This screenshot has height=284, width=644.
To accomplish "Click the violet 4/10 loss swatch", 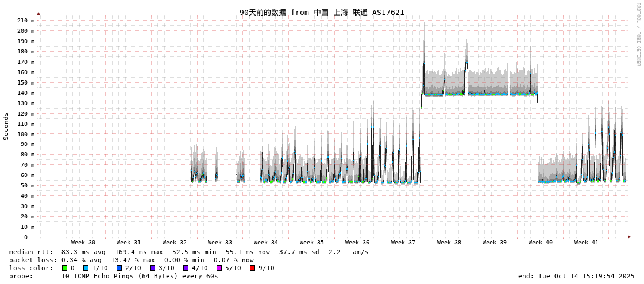I will pyautogui.click(x=186, y=268).
